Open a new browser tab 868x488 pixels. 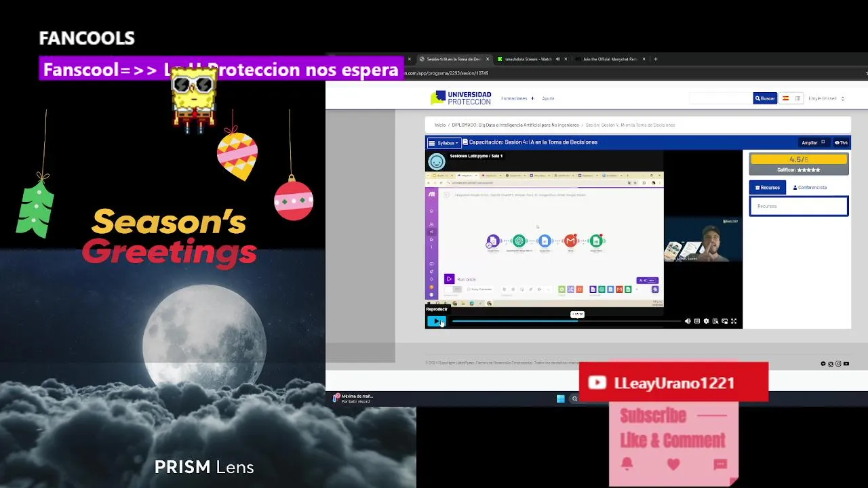655,59
